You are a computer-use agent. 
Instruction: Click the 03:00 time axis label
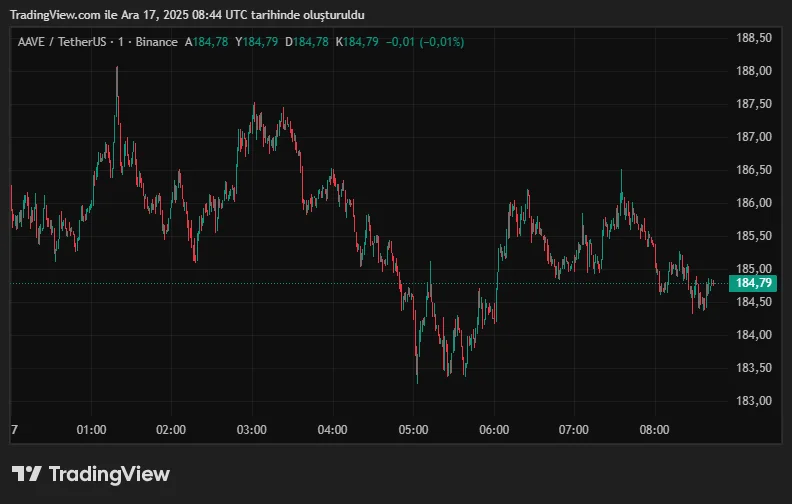click(252, 430)
